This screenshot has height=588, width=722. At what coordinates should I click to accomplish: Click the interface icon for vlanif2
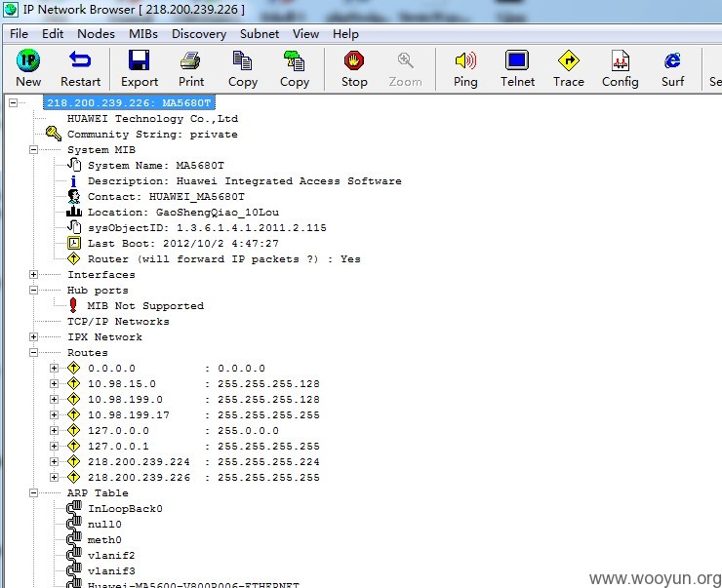click(x=74, y=555)
